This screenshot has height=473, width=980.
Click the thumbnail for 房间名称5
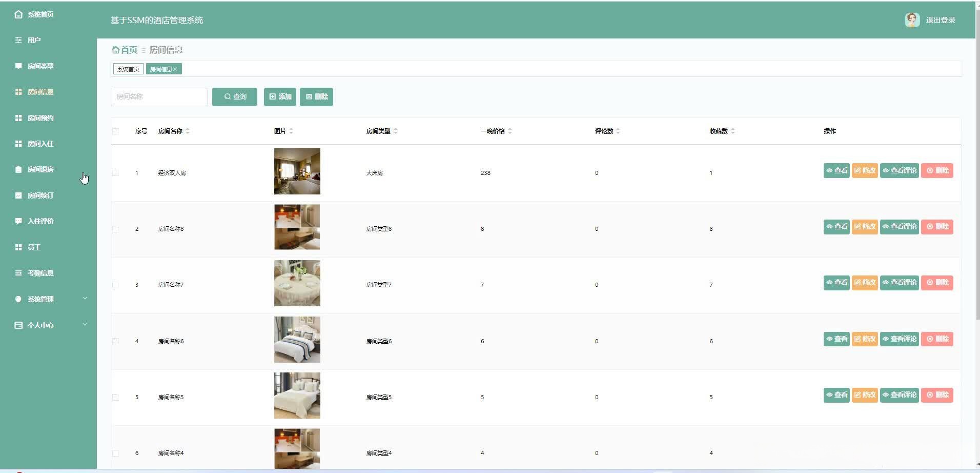coord(297,396)
